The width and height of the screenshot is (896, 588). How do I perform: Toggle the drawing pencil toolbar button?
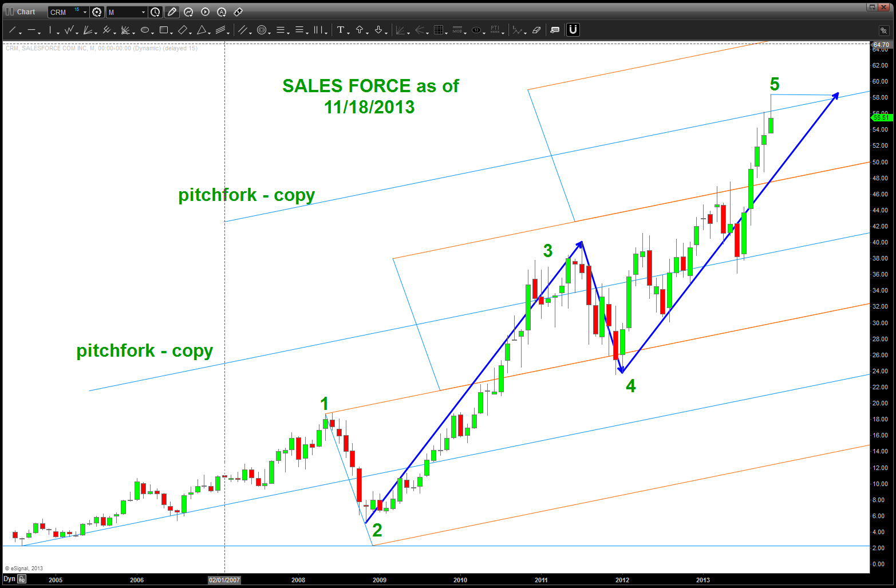pyautogui.click(x=172, y=12)
